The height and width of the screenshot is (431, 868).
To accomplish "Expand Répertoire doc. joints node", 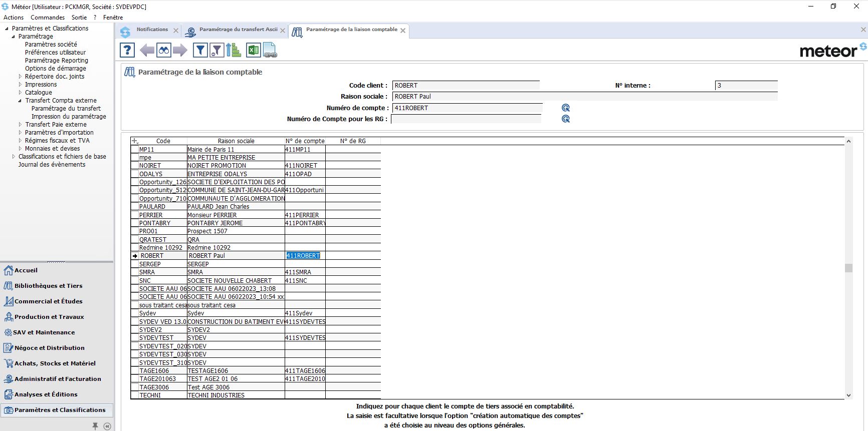I will coord(20,77).
